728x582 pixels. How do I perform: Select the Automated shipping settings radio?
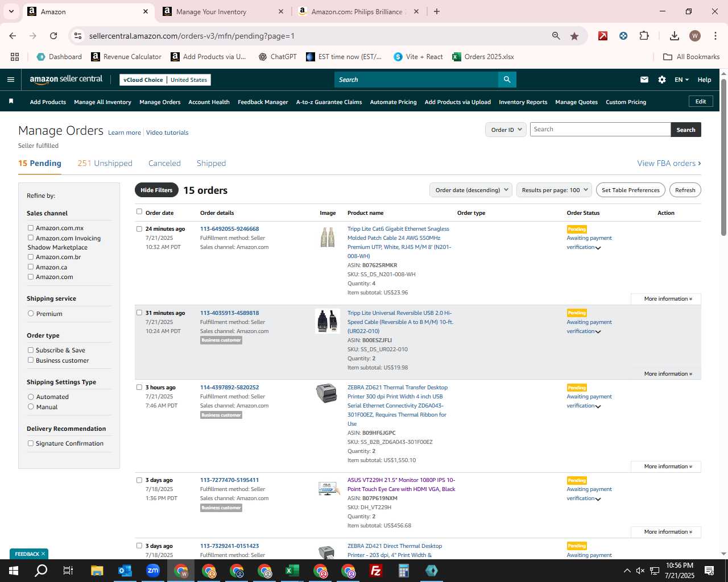click(31, 397)
